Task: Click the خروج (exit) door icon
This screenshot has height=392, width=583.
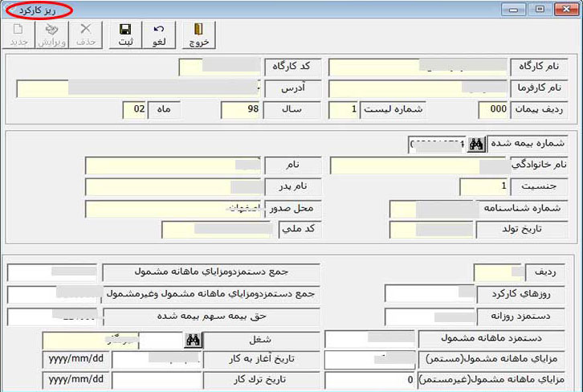Action: click(198, 34)
